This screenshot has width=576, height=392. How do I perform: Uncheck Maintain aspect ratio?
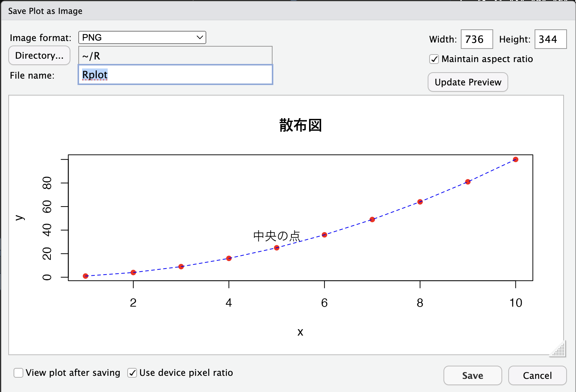tap(434, 59)
